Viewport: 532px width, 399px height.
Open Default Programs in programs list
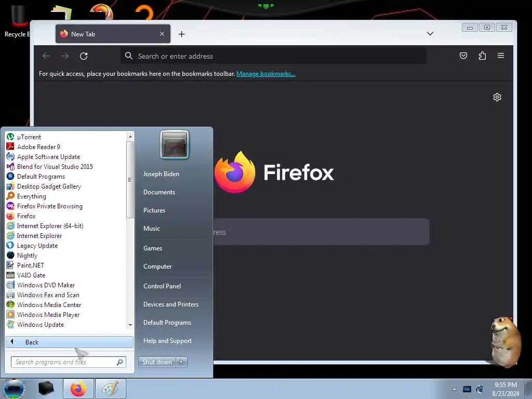click(41, 177)
